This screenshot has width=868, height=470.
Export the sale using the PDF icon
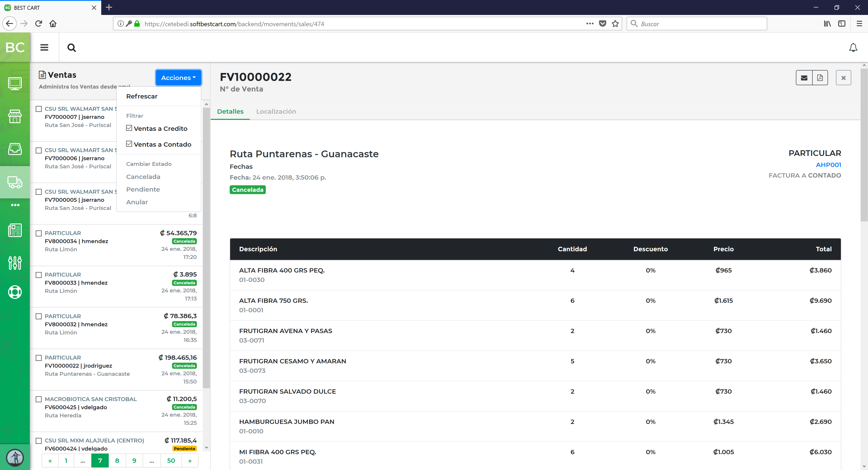pyautogui.click(x=820, y=78)
